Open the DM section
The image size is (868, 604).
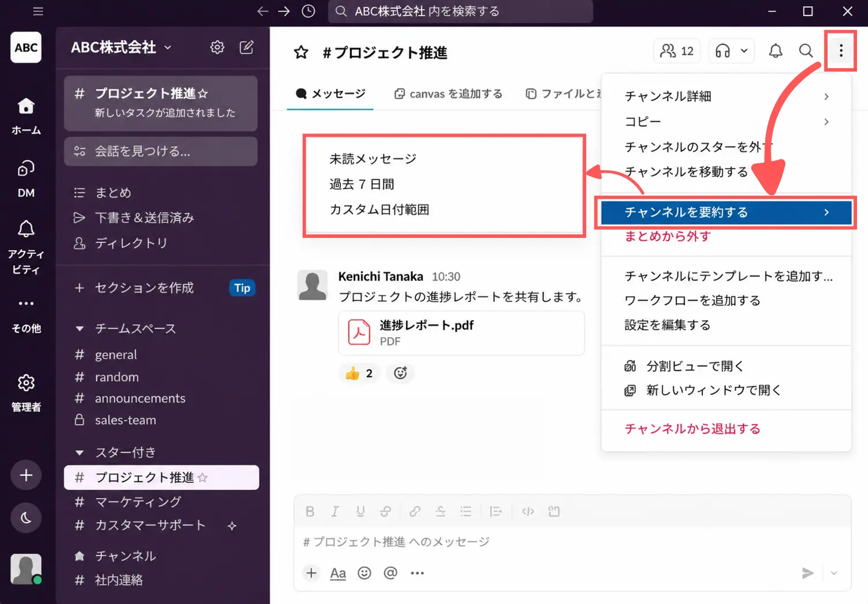[x=26, y=178]
